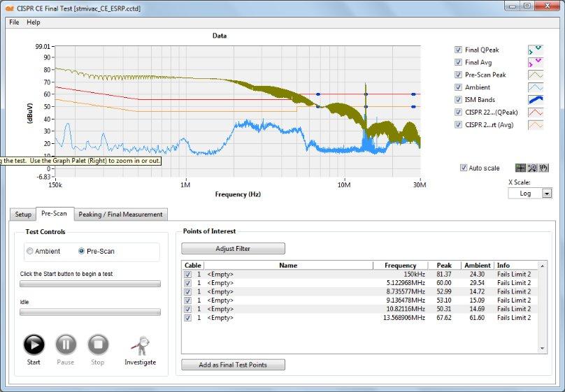Viewport: 565px width, 392px height.
Task: Click the CISPR Avg limit plot style icon
Action: [x=536, y=125]
